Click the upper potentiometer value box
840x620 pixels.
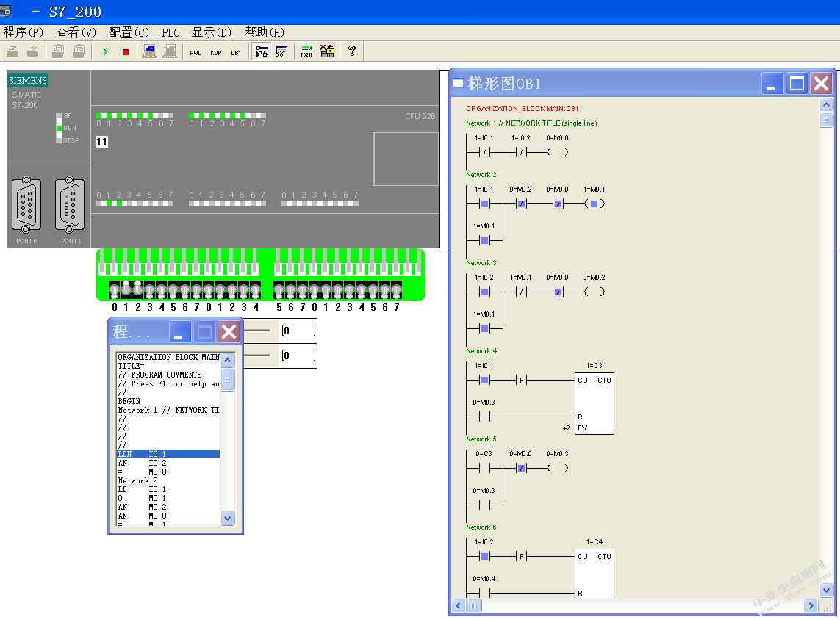coord(298,331)
